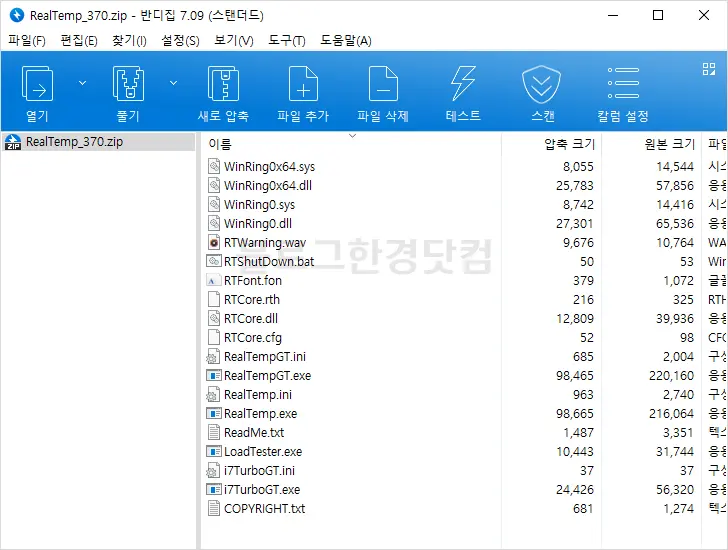The image size is (728, 550).
Task: Select the RTCore.cfg file icon
Action: (x=214, y=337)
